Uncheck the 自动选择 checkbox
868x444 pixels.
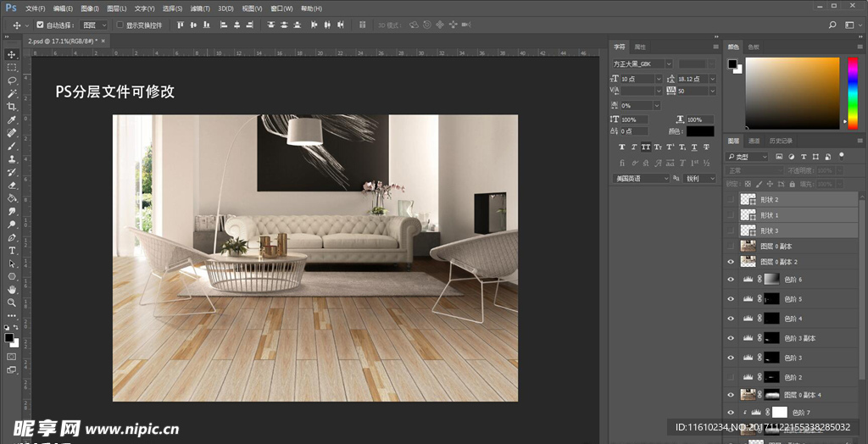point(40,25)
